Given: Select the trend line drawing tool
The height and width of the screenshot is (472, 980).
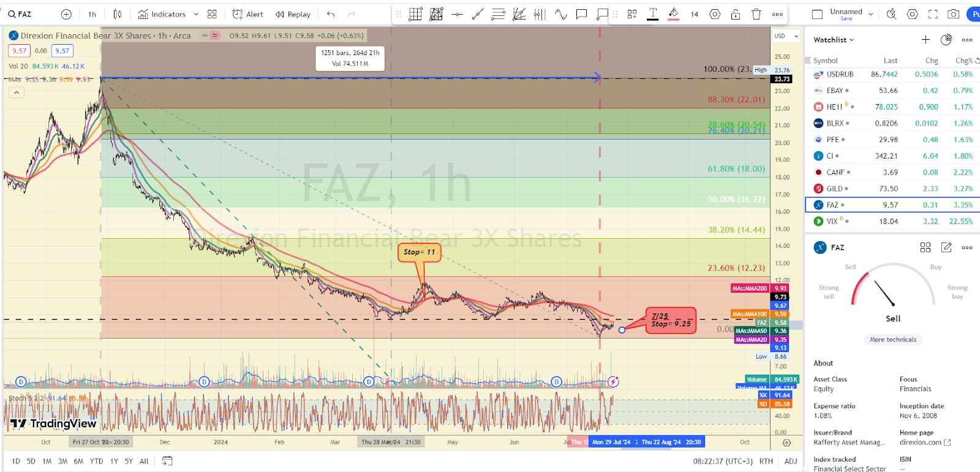Looking at the screenshot, I should tap(478, 14).
